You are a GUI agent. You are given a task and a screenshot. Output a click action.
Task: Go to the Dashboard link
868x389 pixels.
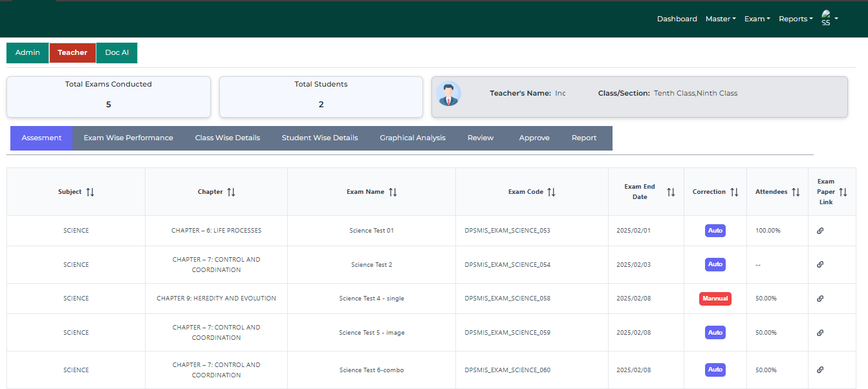(677, 19)
